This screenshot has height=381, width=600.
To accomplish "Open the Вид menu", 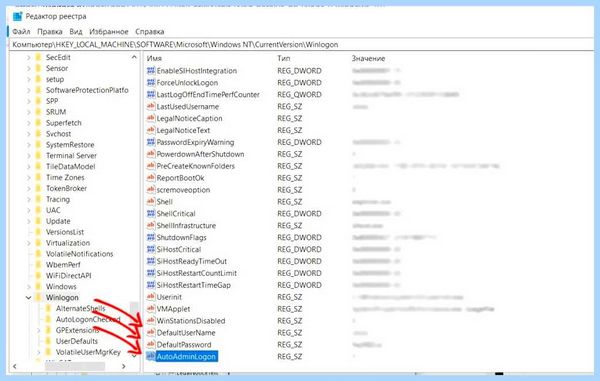I will (76, 32).
